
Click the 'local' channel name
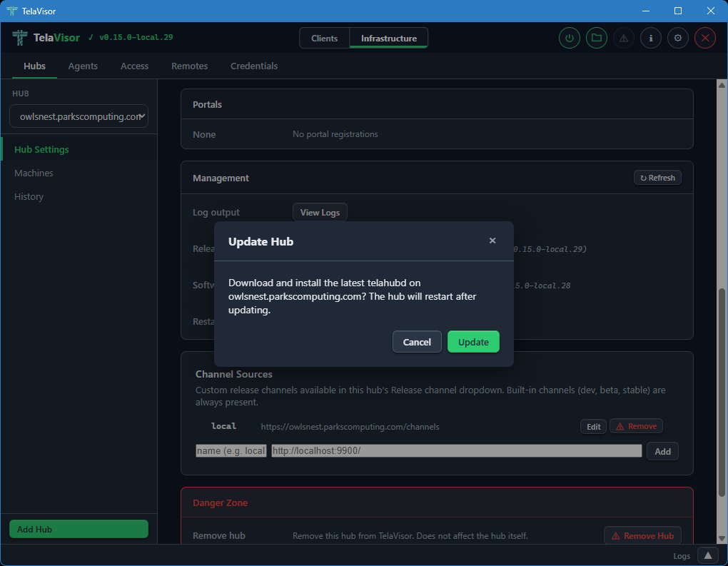pyautogui.click(x=223, y=426)
